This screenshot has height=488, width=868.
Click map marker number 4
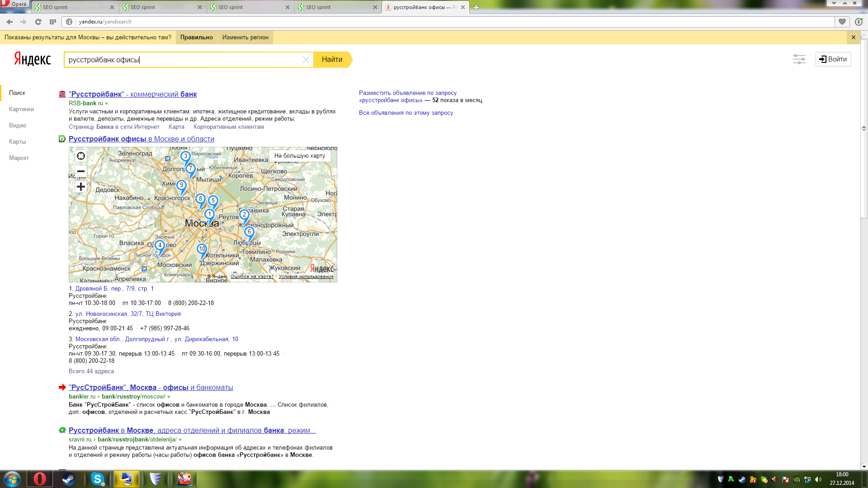[160, 246]
